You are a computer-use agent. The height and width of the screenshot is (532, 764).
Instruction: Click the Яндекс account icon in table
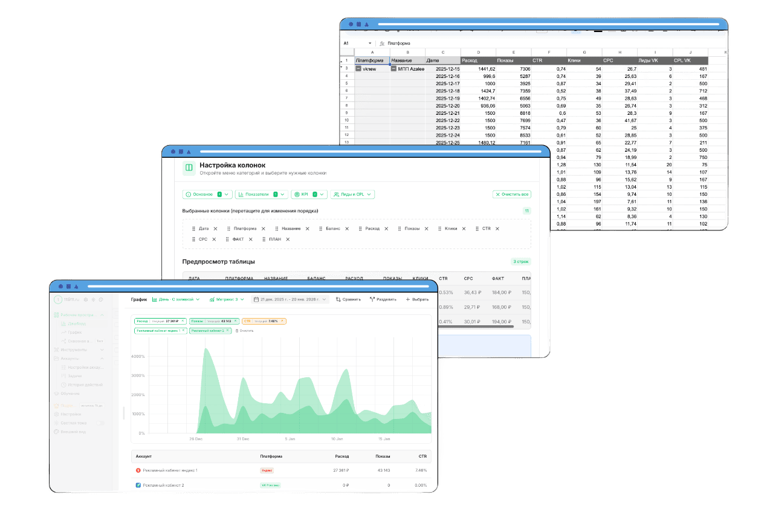[138, 470]
